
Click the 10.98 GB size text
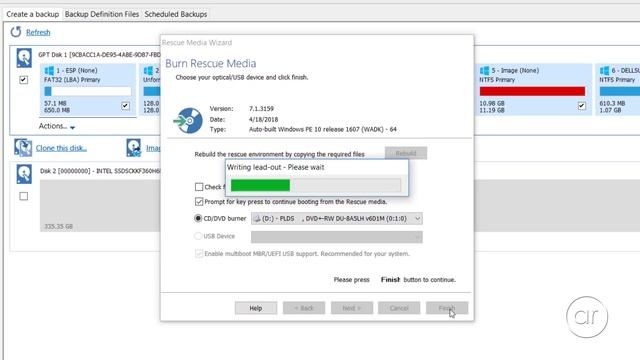coord(492,104)
